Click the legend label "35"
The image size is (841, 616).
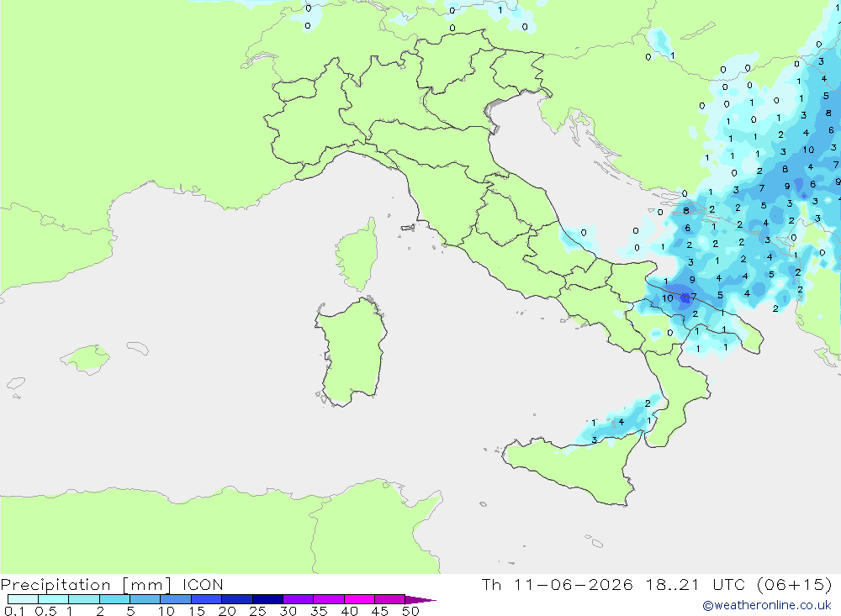[x=319, y=611]
